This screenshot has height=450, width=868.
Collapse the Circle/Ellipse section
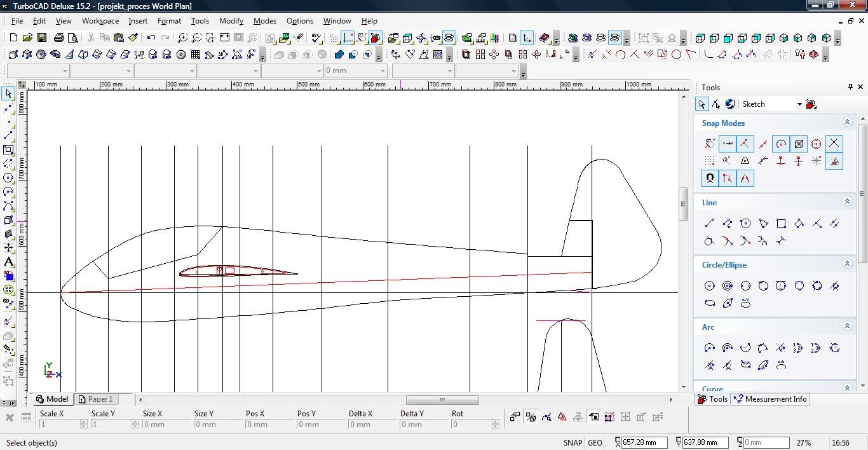[x=847, y=264]
